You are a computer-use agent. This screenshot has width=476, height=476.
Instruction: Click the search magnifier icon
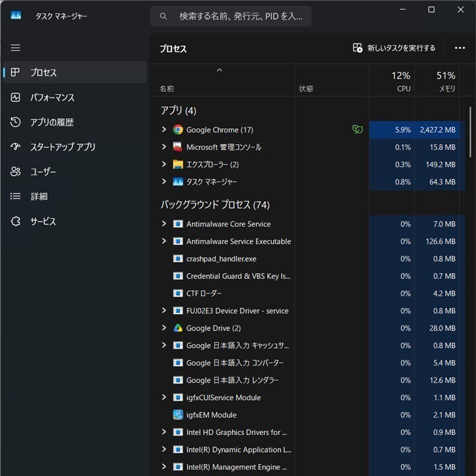click(x=163, y=16)
